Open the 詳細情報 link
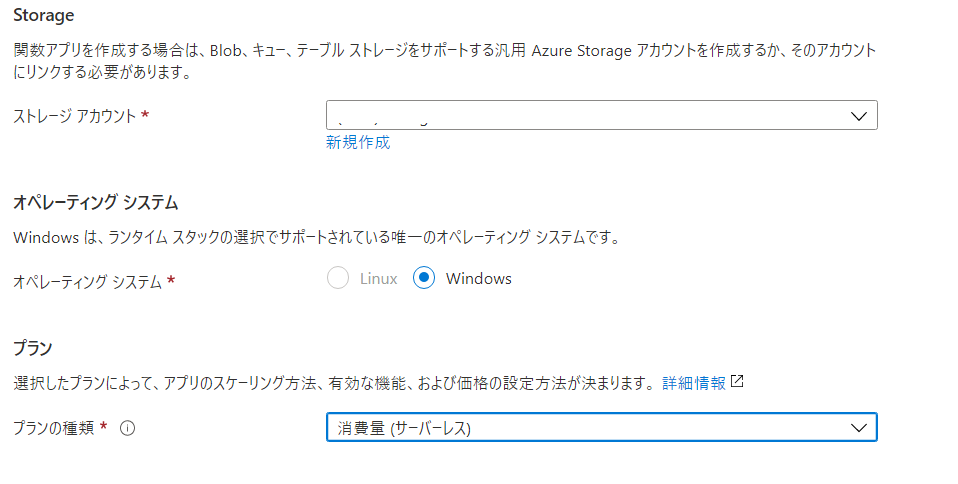958x484 pixels. [x=694, y=383]
